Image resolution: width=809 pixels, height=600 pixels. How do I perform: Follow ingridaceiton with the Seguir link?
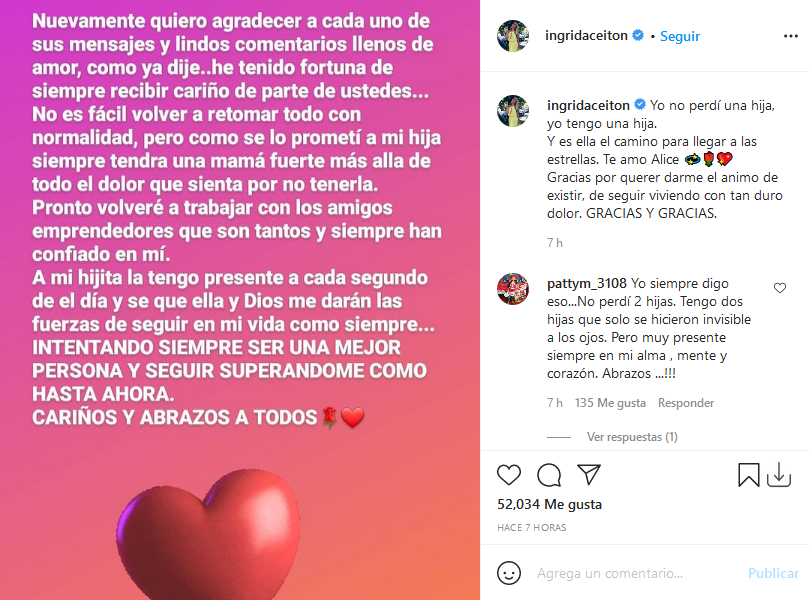point(680,36)
